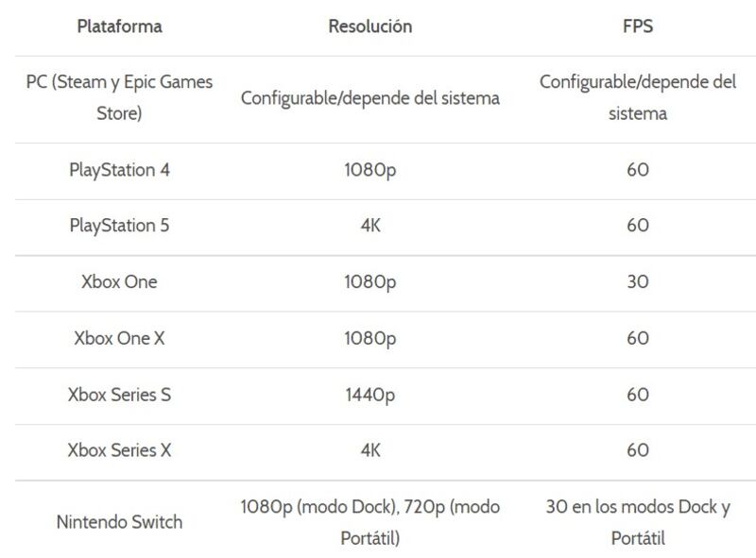The height and width of the screenshot is (558, 756).
Task: Select the Xbox One X platform cell
Action: [x=119, y=339]
